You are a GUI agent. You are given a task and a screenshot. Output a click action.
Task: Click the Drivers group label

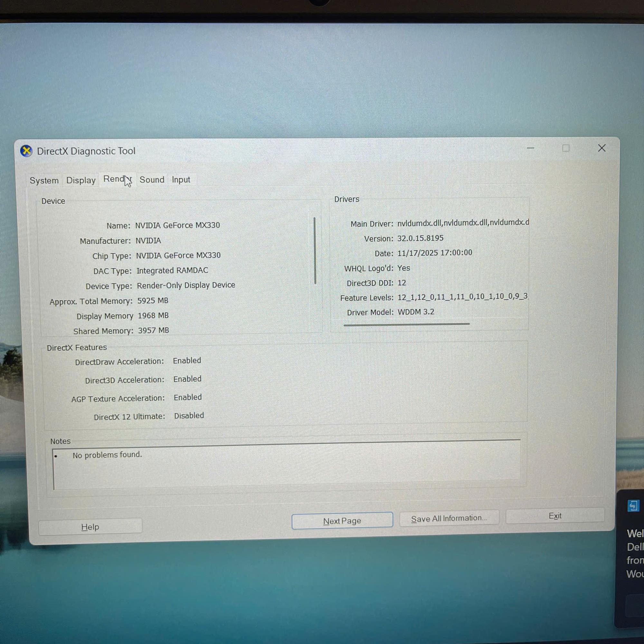[x=347, y=199]
